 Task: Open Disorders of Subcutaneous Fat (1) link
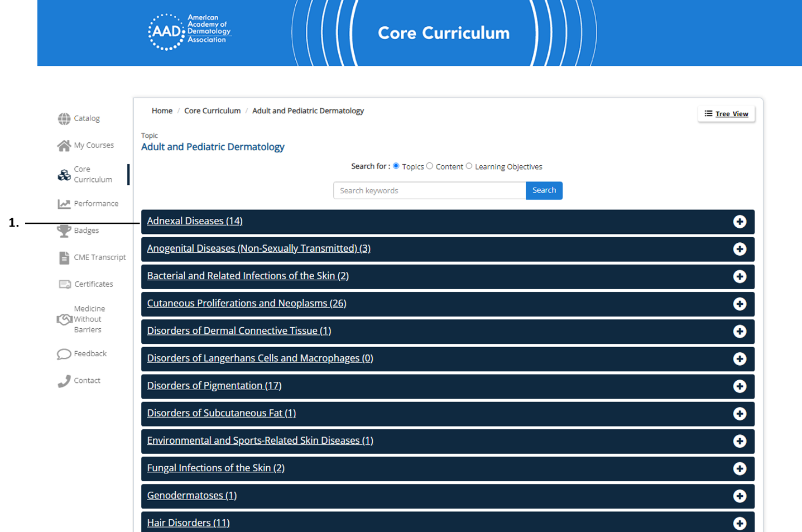[x=222, y=413]
